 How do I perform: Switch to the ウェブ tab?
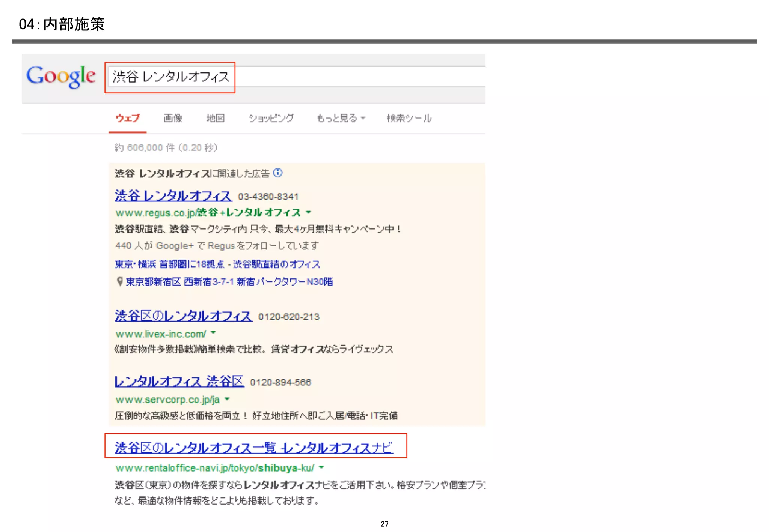click(127, 119)
